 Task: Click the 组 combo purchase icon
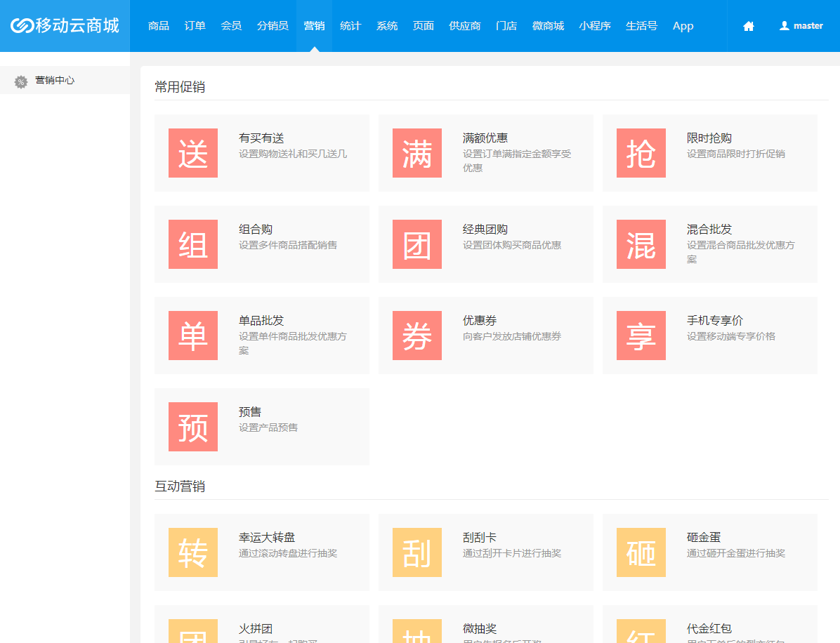click(193, 244)
